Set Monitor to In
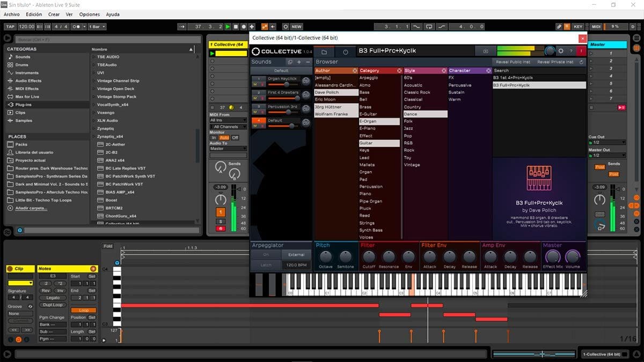This screenshot has height=362, width=644. tap(214, 138)
